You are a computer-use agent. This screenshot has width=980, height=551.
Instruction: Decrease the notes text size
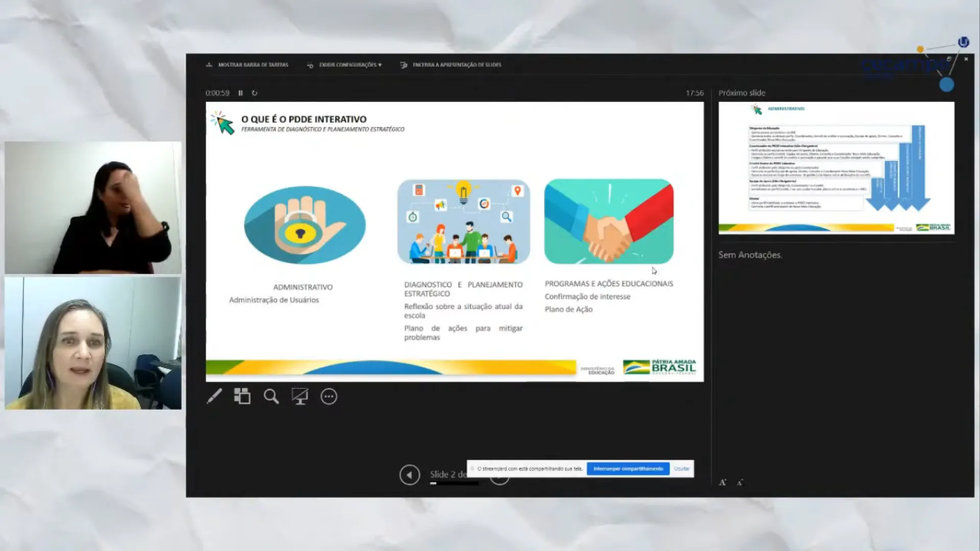coord(740,482)
